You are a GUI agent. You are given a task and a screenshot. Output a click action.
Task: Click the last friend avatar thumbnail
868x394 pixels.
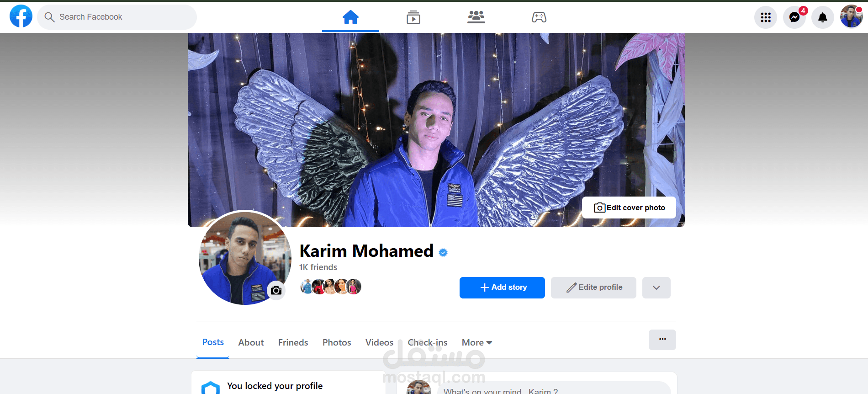tap(354, 287)
